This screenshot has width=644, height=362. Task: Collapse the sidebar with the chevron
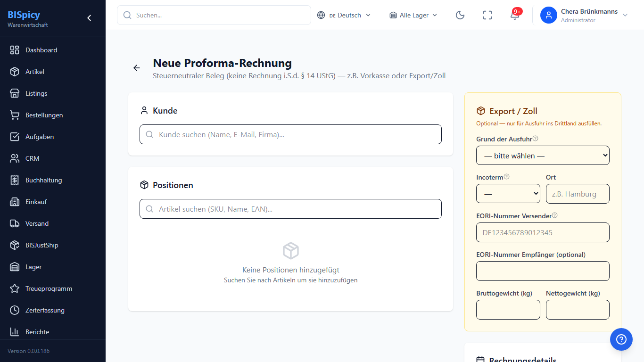pos(89,18)
